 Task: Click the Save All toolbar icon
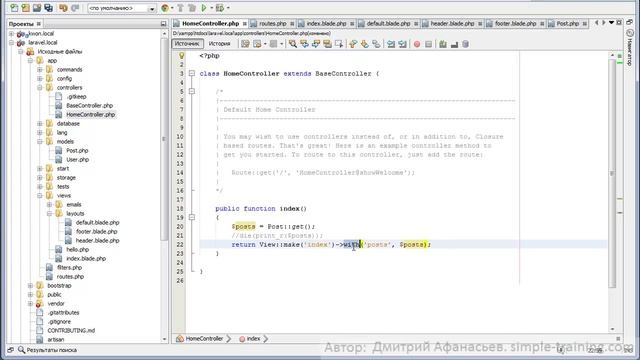click(49, 8)
